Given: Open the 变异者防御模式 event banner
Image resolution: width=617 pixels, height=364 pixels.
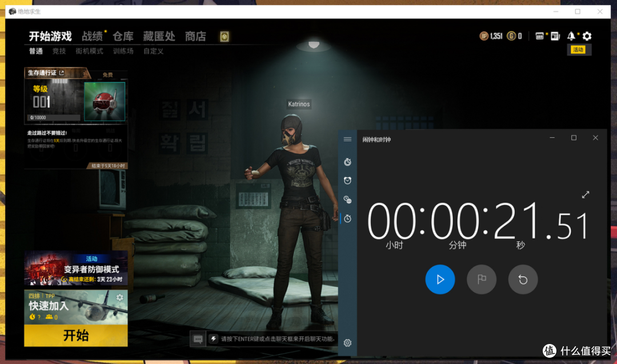Looking at the screenshot, I should coord(76,269).
